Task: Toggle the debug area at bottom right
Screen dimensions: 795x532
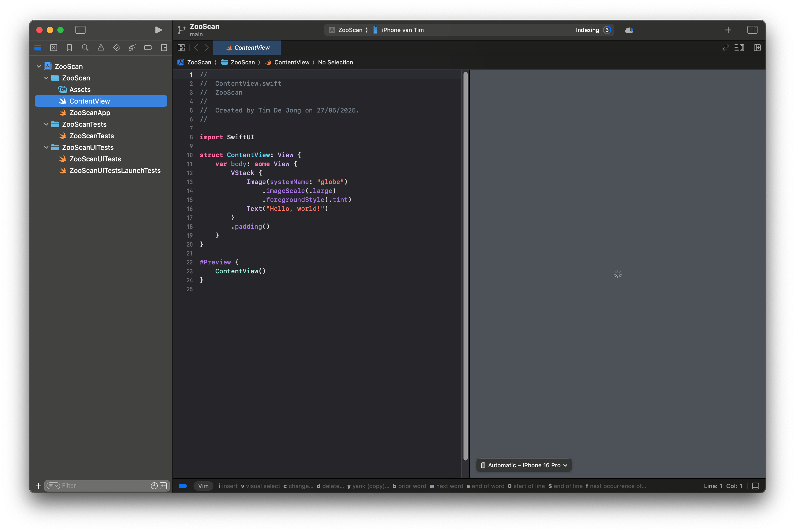Action: coord(755,486)
